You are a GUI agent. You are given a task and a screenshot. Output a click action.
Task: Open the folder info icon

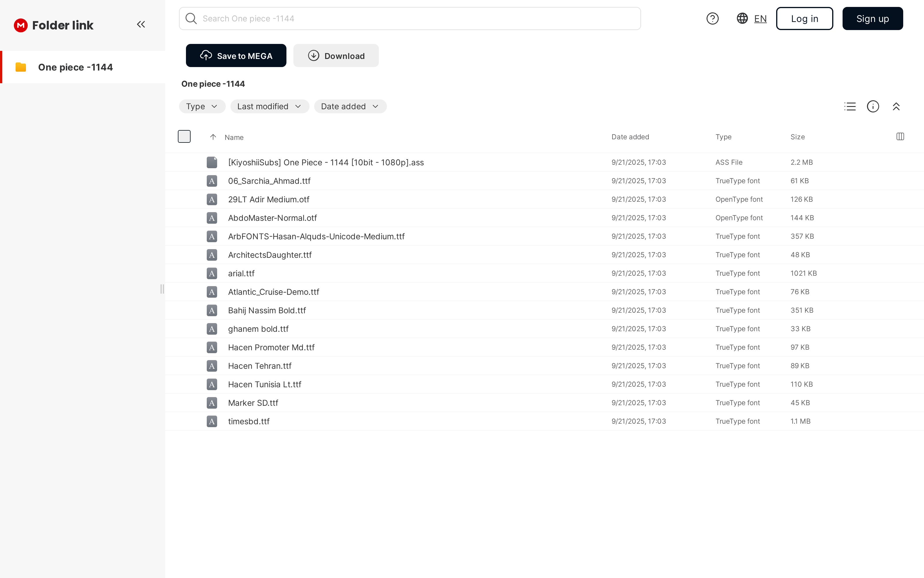pyautogui.click(x=873, y=106)
